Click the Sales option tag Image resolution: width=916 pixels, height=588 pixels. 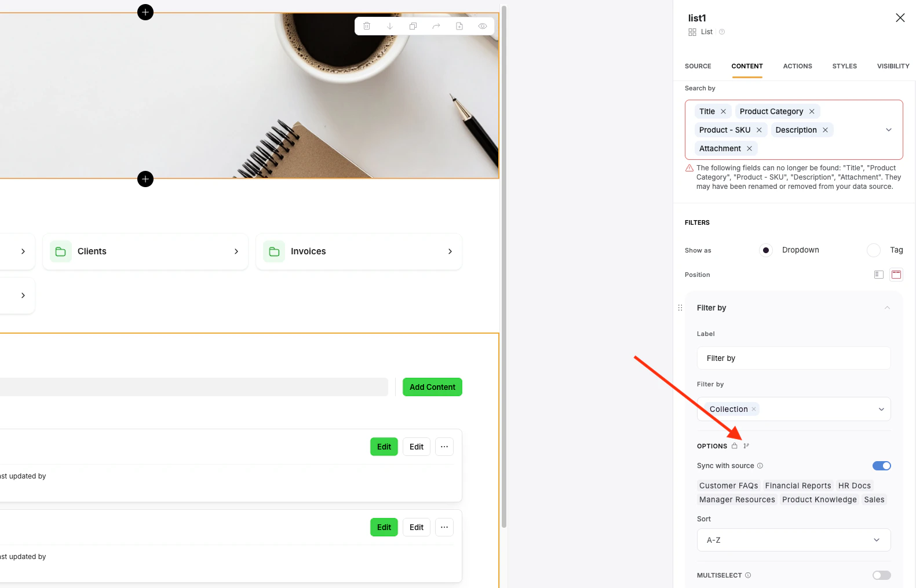click(x=874, y=499)
